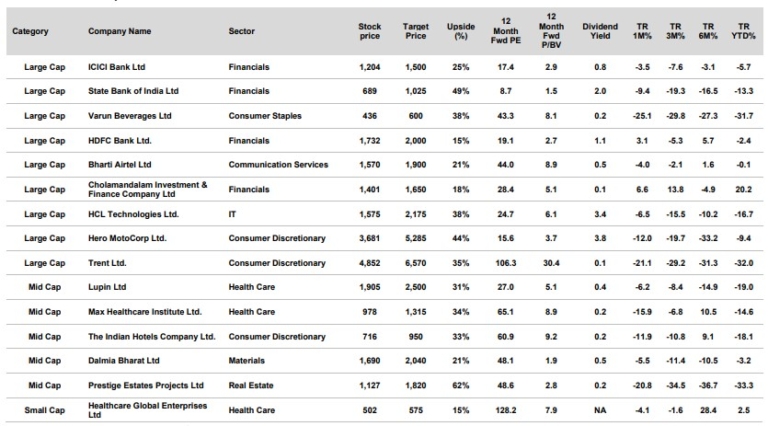Click the Upside (%) column header
This screenshot has width=768, height=426.
pos(461,31)
